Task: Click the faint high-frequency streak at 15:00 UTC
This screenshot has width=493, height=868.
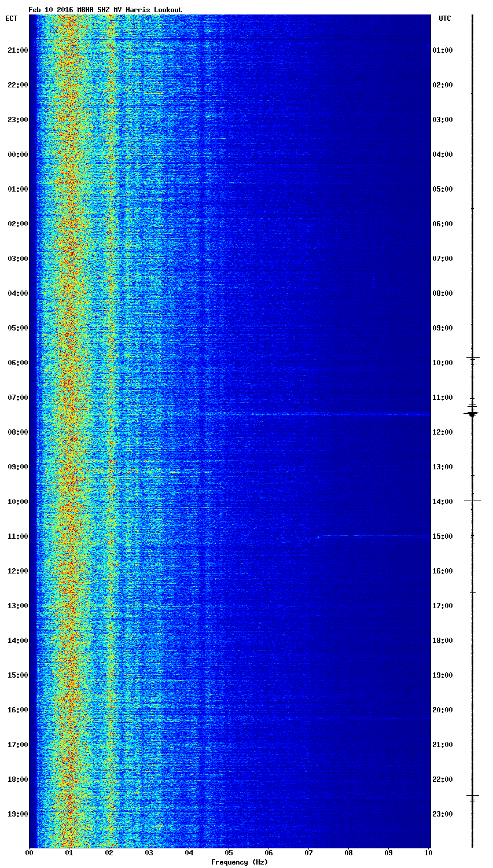Action: 373,536
